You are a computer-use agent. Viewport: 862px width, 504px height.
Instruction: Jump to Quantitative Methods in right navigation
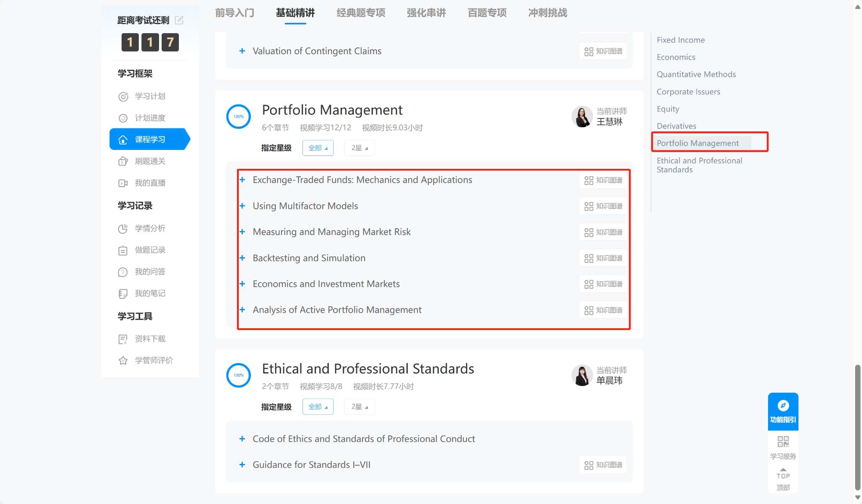point(696,75)
